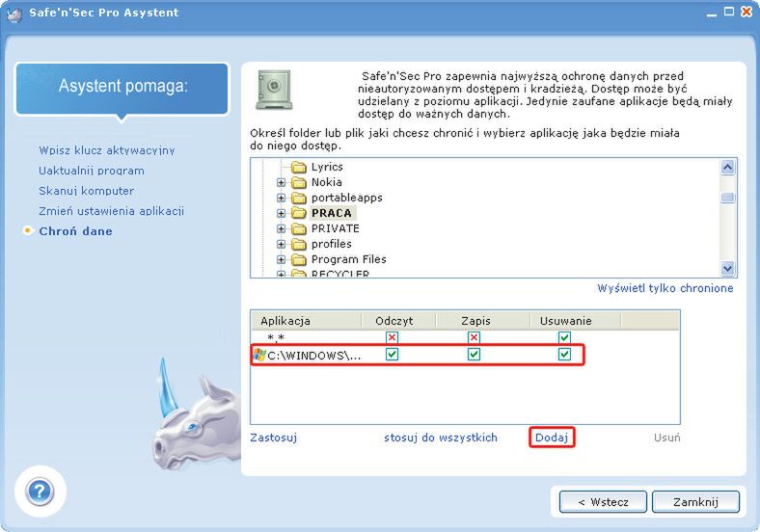Click the Windows flag icon in C:\WINDOWS row

point(259,355)
